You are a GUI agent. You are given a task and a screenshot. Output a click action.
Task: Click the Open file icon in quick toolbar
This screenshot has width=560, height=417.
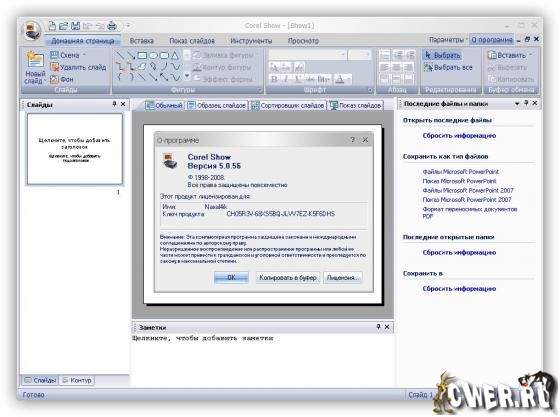pos(64,26)
